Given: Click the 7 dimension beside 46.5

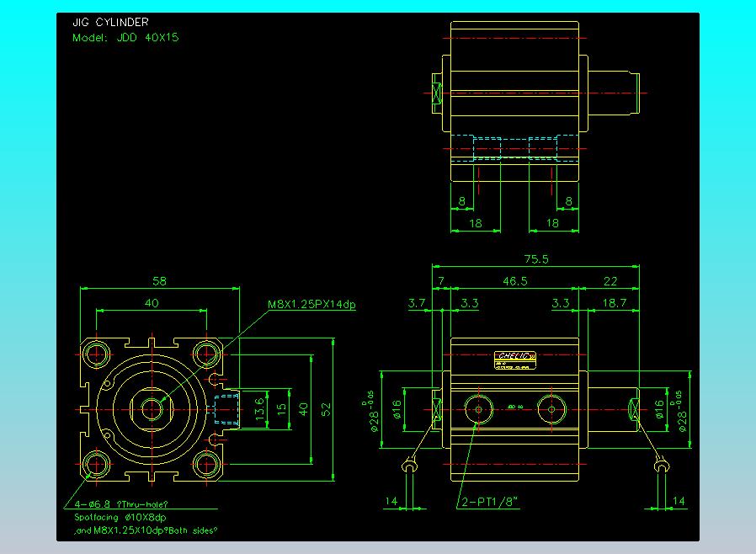Looking at the screenshot, I should click(x=440, y=281).
